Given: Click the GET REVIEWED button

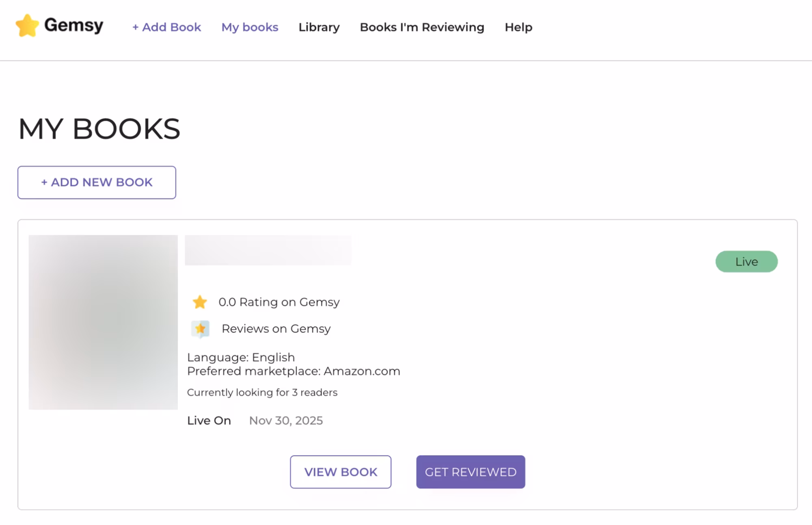Looking at the screenshot, I should tap(471, 472).
